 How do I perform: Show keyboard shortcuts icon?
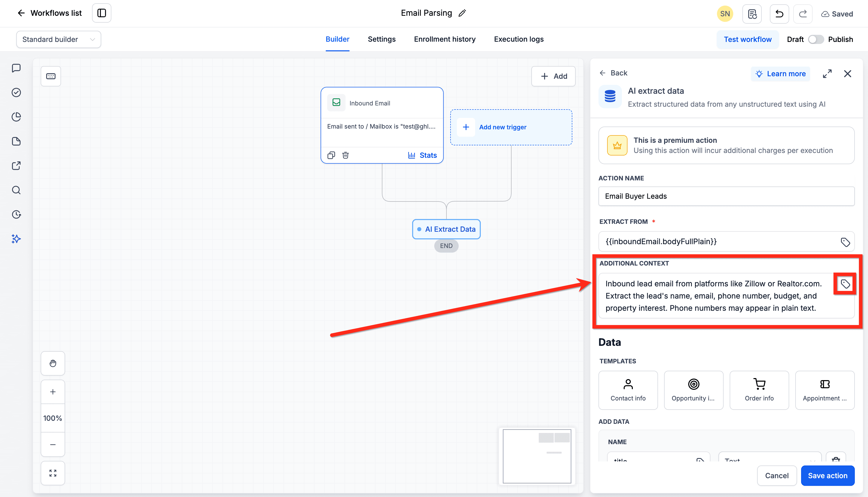pos(51,76)
